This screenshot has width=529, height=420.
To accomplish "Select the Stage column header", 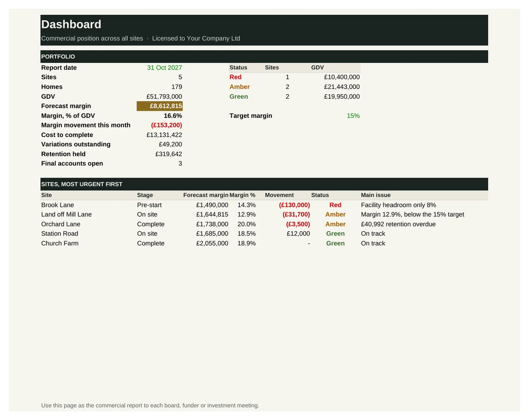I will 145,195.
